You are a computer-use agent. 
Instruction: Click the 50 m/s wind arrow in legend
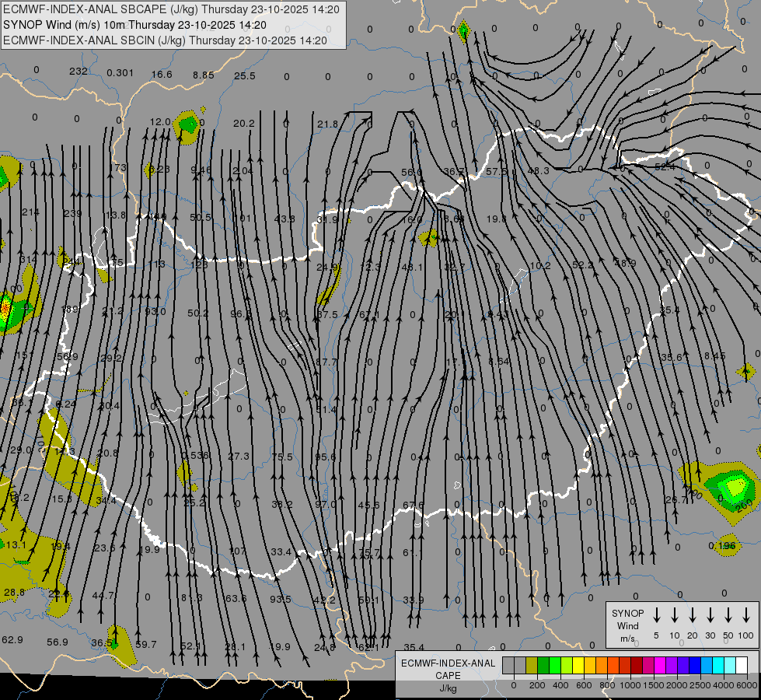pyautogui.click(x=728, y=615)
